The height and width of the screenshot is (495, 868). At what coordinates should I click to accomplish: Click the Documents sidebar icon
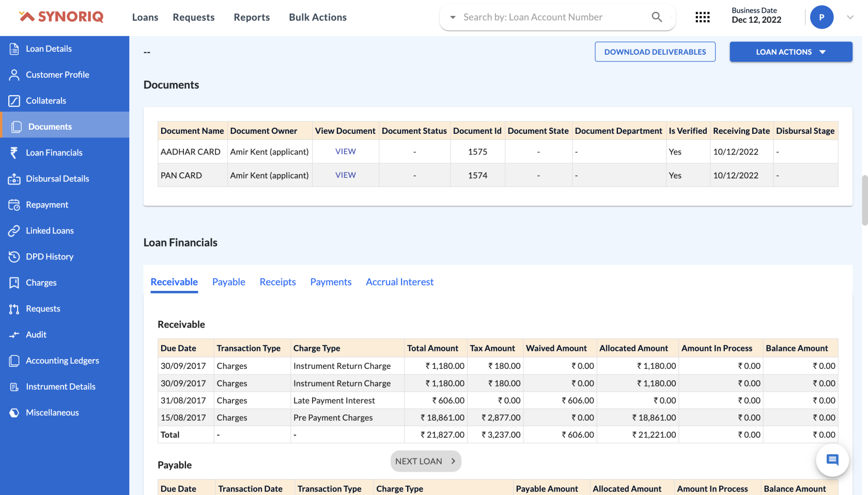[17, 127]
